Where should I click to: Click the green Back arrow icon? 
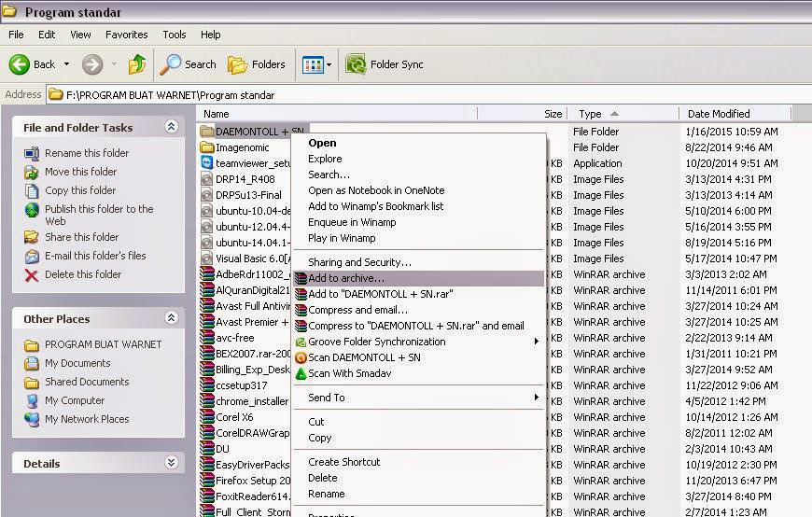[x=20, y=64]
